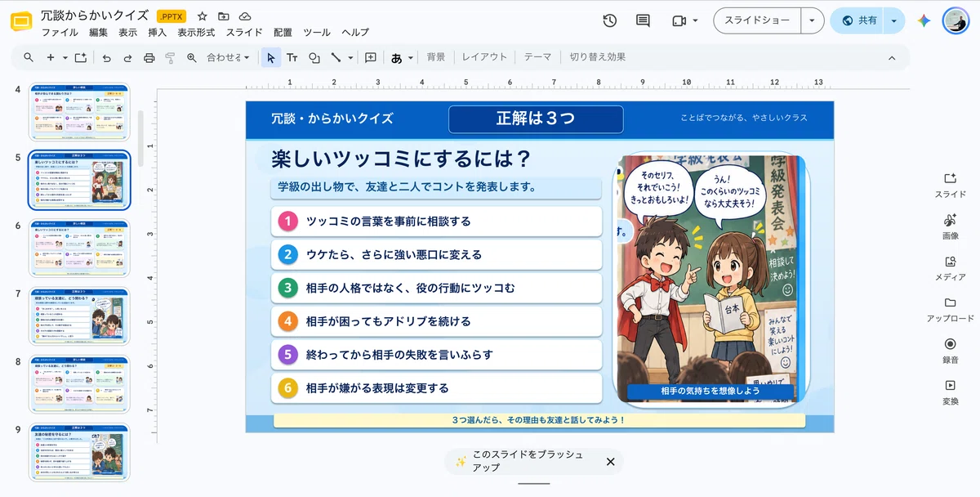
Task: Star the 冗談からかいクイズ presentation
Action: (203, 16)
